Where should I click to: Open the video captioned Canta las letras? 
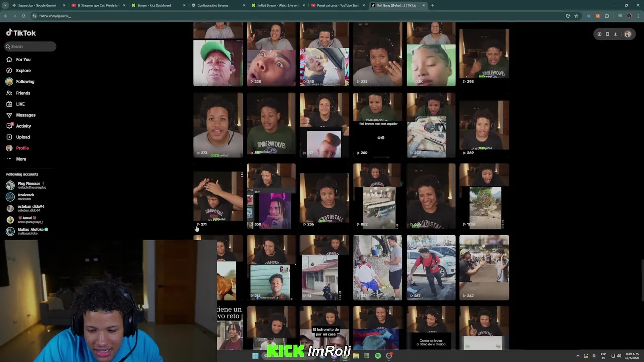[x=431, y=328]
